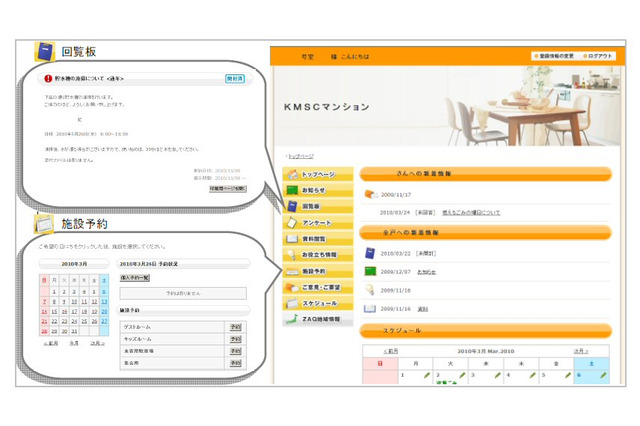This screenshot has width=640, height=426.
Task: Open the 施設予約 sidebar menu item
Action: (318, 271)
